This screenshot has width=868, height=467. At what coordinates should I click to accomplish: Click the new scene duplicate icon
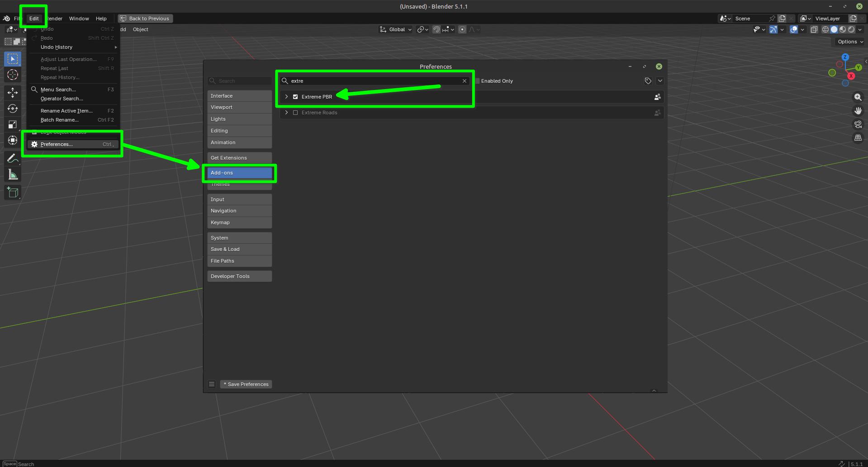[782, 19]
